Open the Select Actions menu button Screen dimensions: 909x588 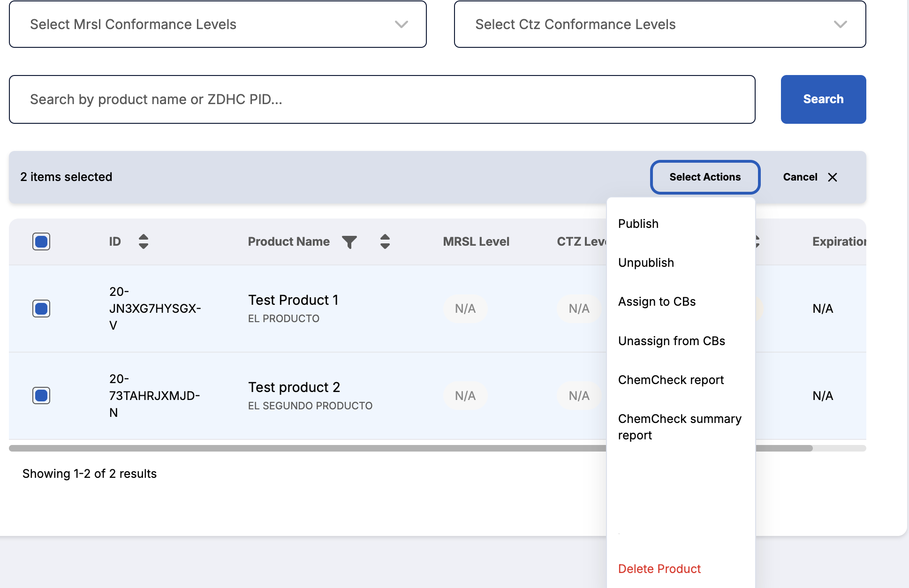click(705, 177)
